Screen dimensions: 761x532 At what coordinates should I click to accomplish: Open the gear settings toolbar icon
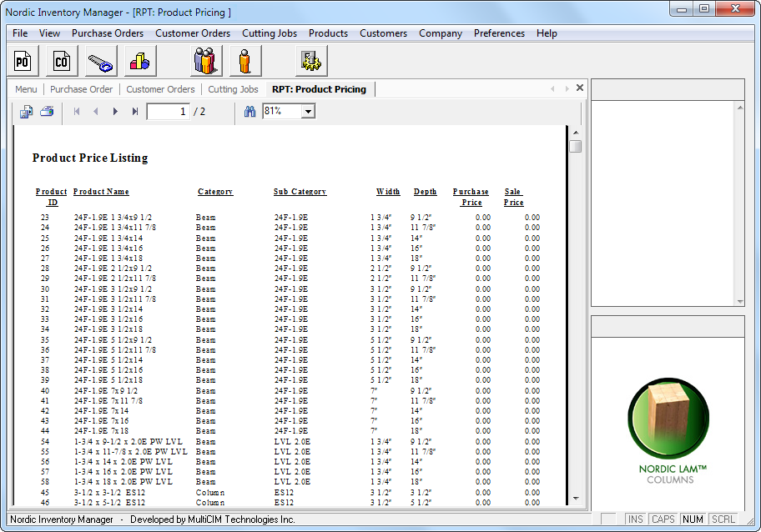pos(311,61)
